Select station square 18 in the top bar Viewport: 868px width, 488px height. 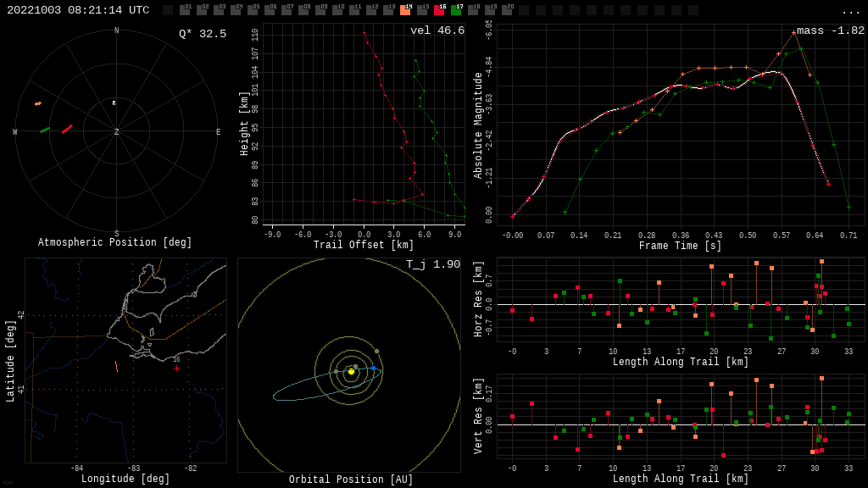[473, 9]
